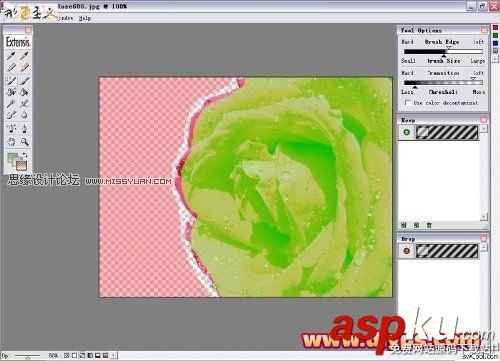
Task: Select the red Drop Highlighter tool
Action: [24, 68]
